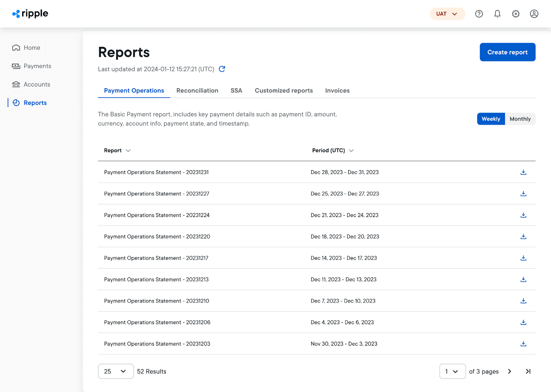Keep Weekly view selected
551x392 pixels.
click(x=491, y=118)
